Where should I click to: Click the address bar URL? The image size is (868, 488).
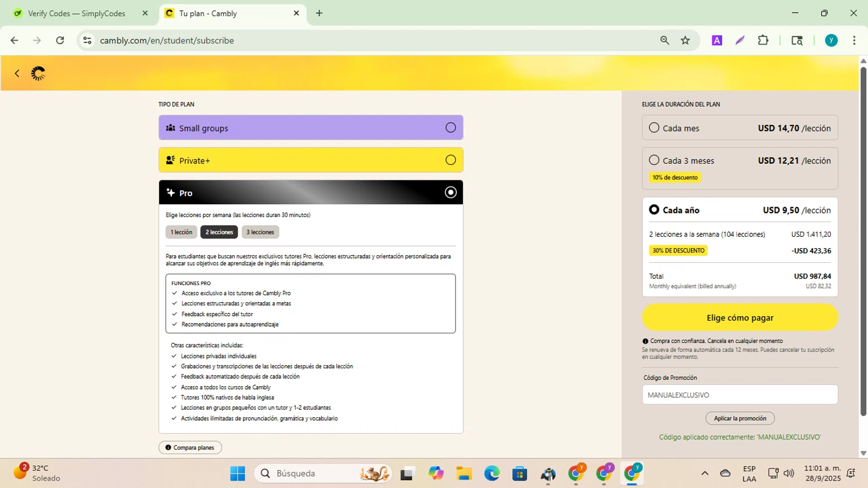(167, 41)
